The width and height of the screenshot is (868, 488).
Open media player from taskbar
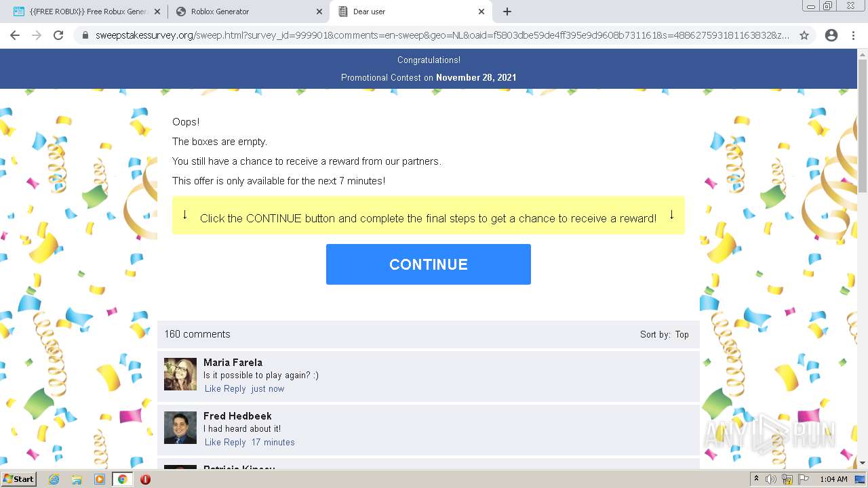coord(100,479)
